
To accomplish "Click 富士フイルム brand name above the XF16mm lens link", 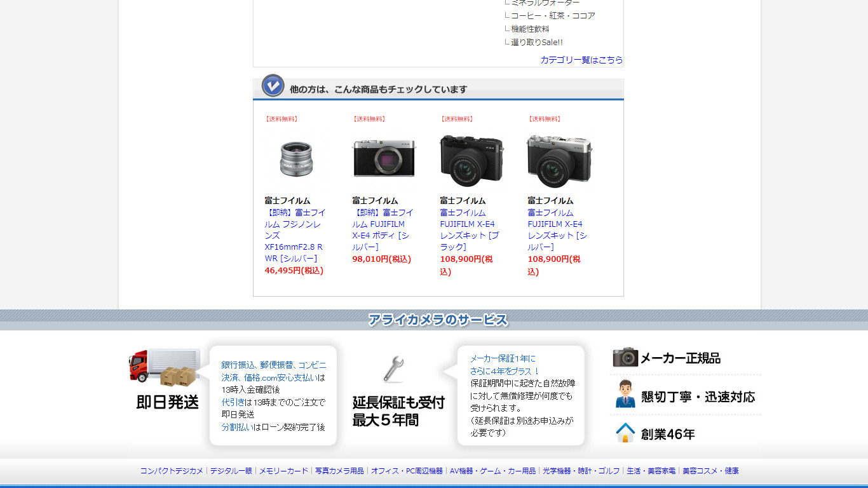I will [288, 200].
